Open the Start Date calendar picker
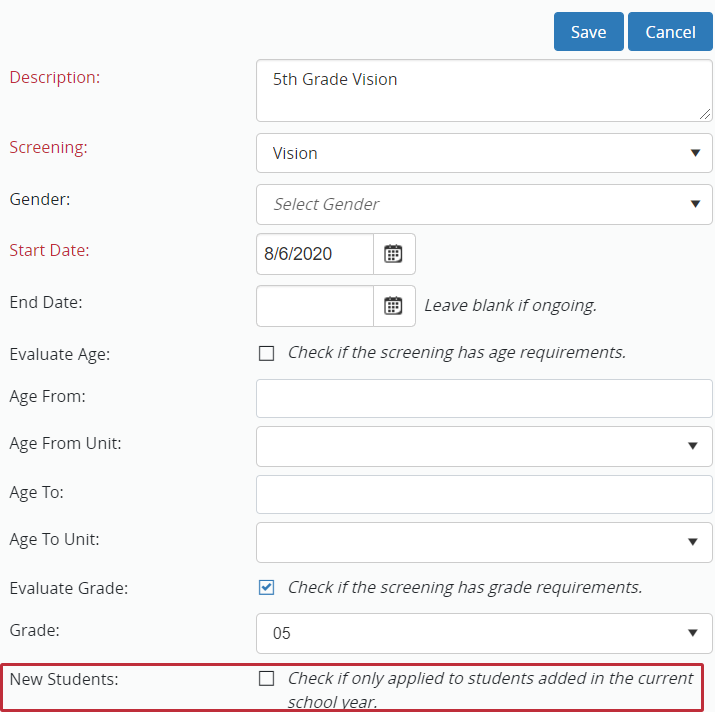715x712 pixels. click(x=394, y=254)
